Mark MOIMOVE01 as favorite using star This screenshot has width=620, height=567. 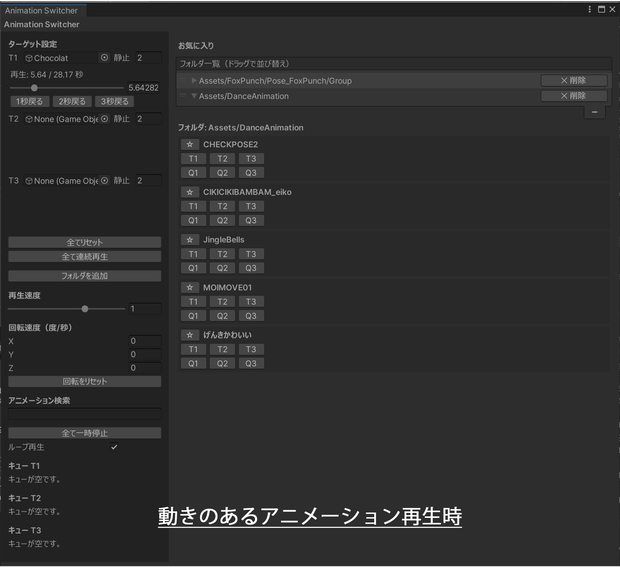click(x=190, y=287)
